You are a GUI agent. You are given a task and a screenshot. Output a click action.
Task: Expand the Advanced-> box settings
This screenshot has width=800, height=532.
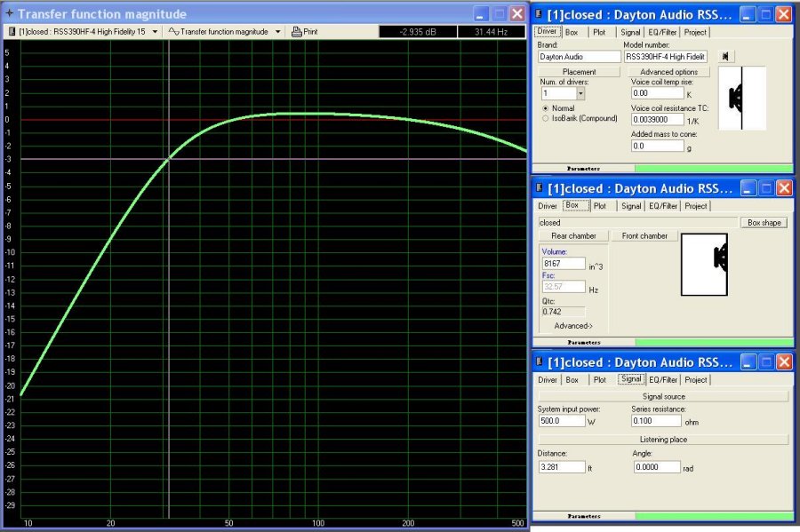click(573, 326)
